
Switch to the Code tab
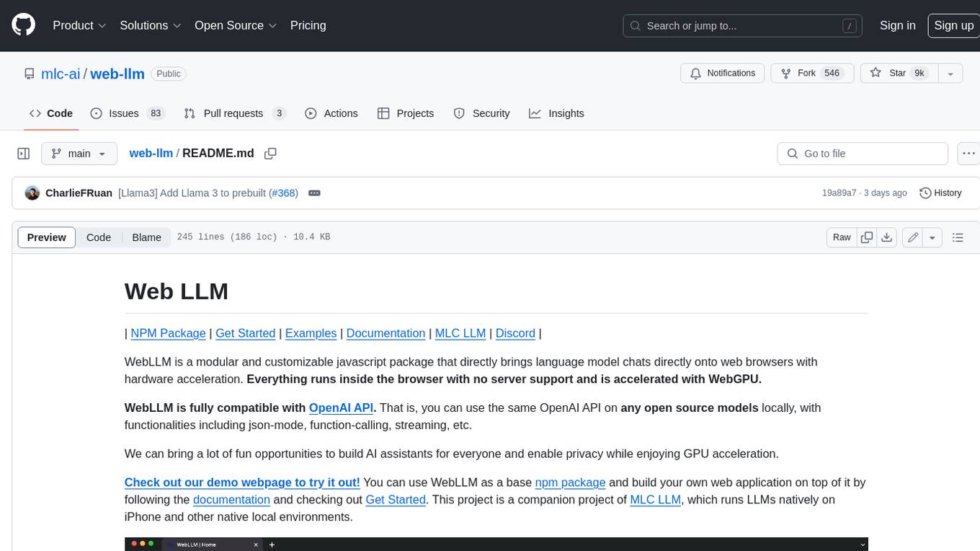(51, 113)
